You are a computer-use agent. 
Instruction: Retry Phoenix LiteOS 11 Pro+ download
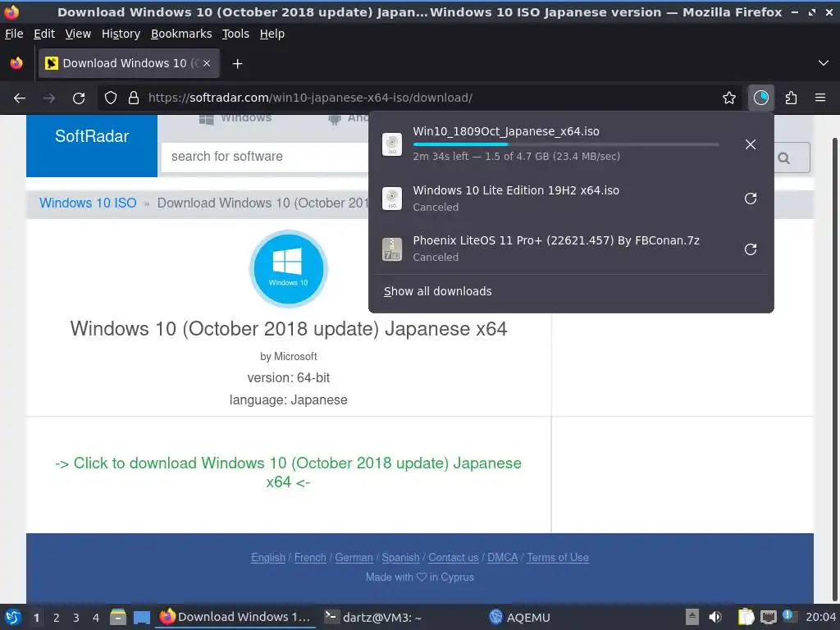(751, 249)
